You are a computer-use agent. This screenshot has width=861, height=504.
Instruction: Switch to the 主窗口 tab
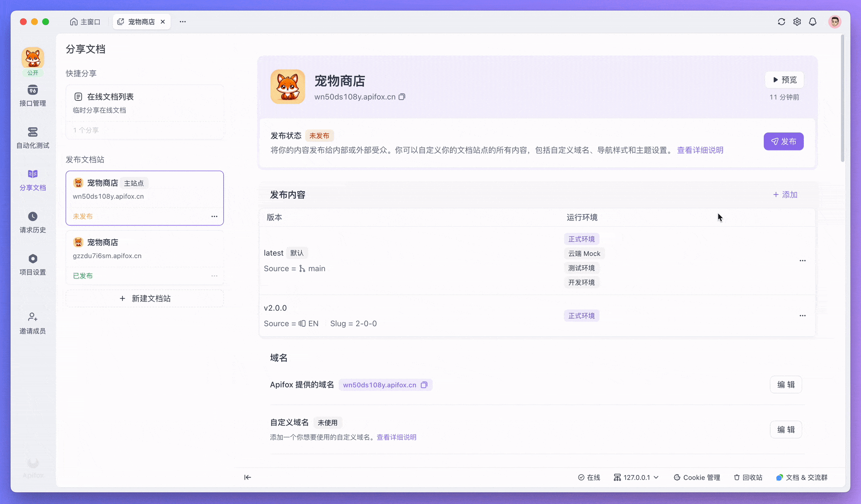[85, 22]
